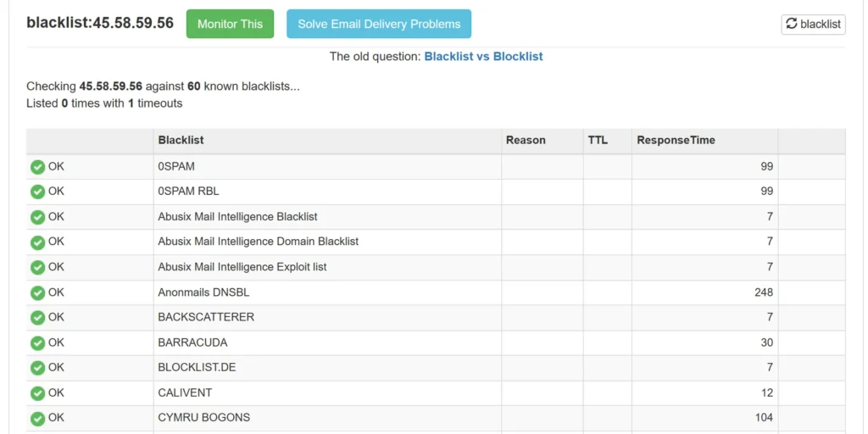Image resolution: width=868 pixels, height=434 pixels.
Task: Click the blacklist:45.58.59.56 heading
Action: (100, 23)
